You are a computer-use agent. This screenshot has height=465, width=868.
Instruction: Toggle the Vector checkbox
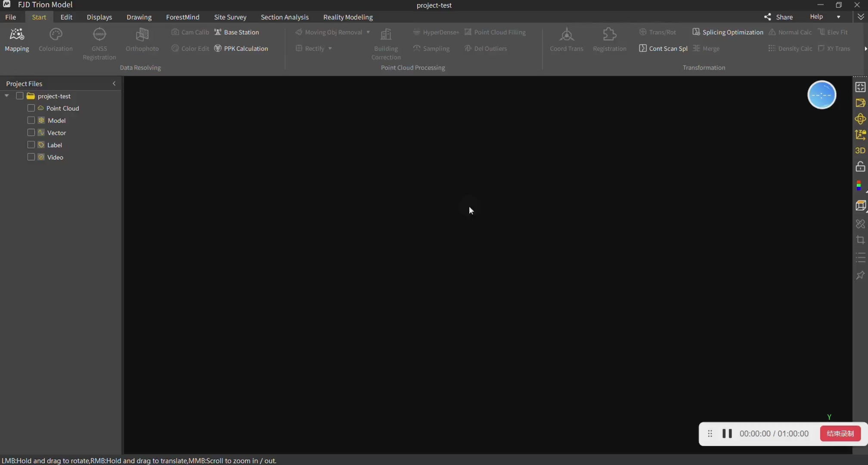(31, 133)
